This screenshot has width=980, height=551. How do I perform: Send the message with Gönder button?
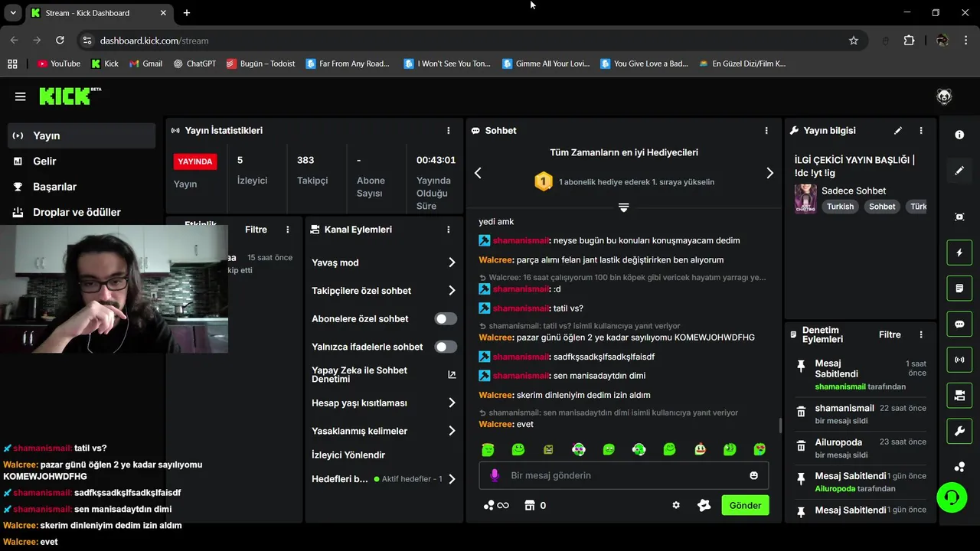coord(745,505)
